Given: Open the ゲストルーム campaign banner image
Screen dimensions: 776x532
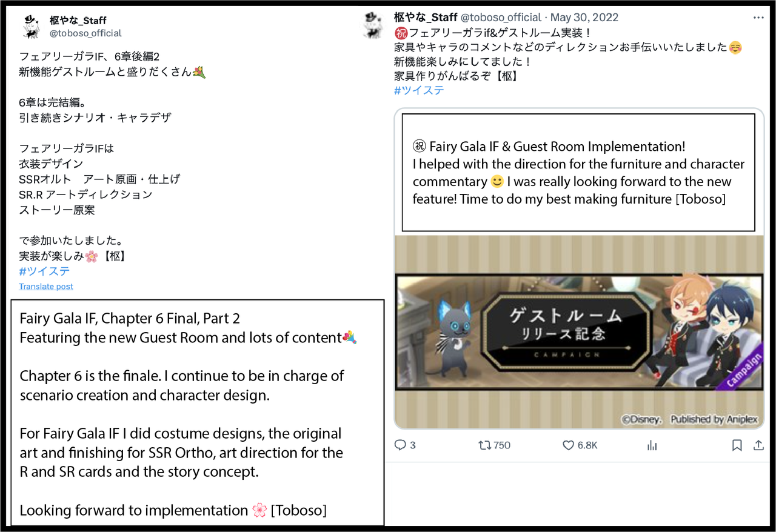Looking at the screenshot, I should coord(579,332).
